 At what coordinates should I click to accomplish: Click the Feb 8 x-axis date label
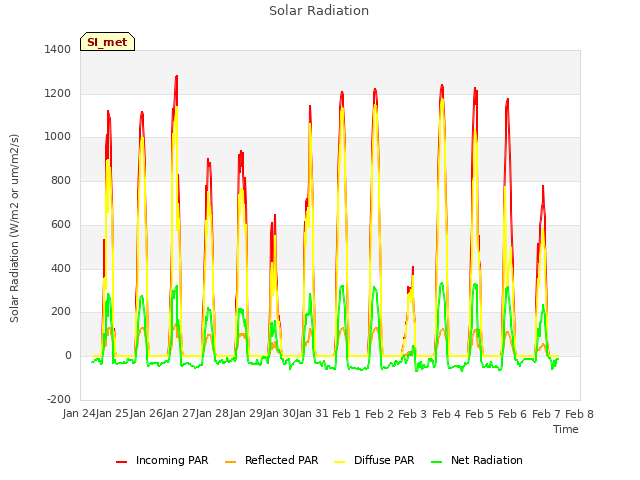[x=579, y=414]
